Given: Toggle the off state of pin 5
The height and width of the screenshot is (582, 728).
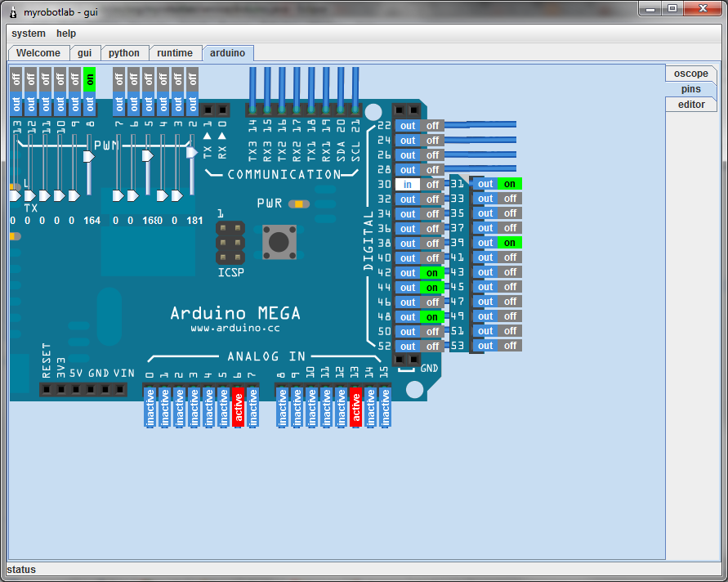Looking at the screenshot, I should (x=149, y=79).
